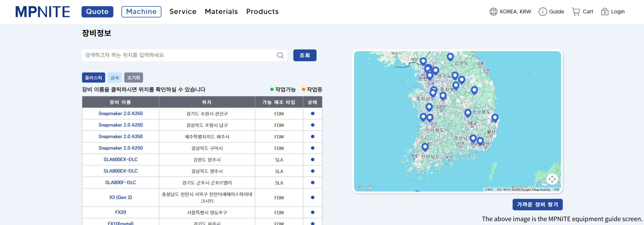Click the shopping cart icon
This screenshot has width=644, height=225.
point(576,11)
